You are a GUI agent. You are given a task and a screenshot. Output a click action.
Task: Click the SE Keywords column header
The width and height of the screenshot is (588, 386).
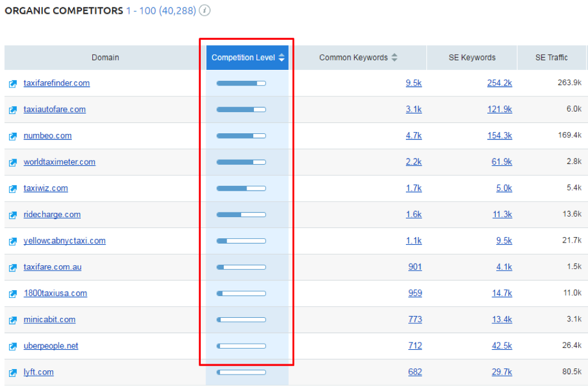(472, 57)
